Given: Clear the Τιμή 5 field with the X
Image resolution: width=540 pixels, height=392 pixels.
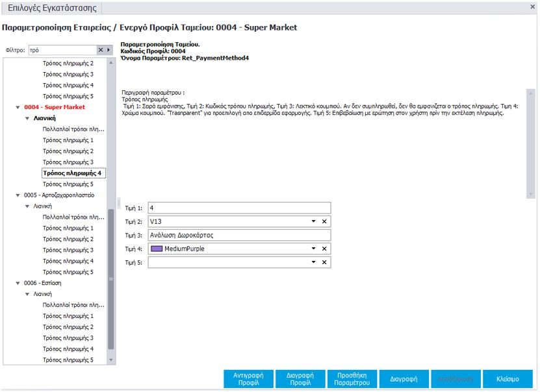Looking at the screenshot, I should [324, 262].
